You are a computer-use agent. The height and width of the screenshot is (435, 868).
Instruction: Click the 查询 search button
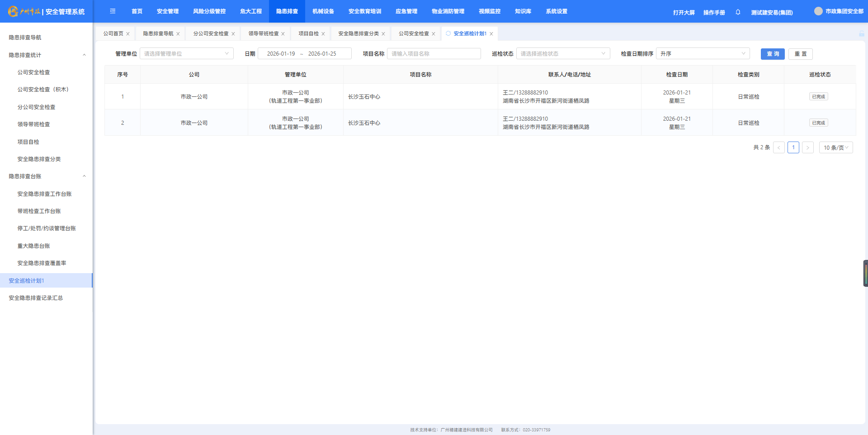coord(773,54)
